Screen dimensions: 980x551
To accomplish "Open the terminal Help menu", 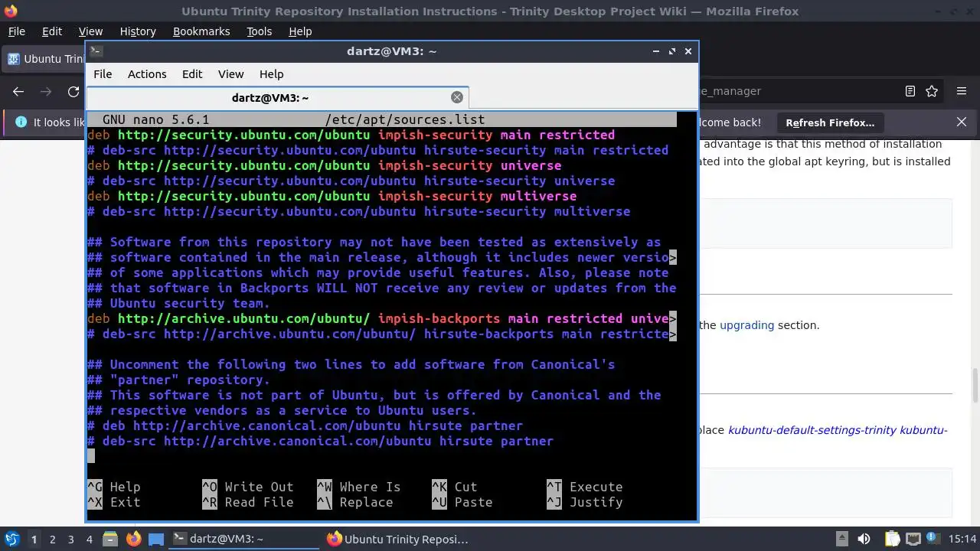I will pos(271,74).
